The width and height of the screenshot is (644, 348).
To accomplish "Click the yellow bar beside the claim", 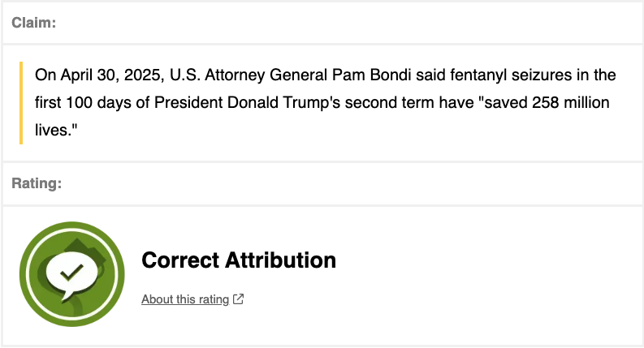I will click(21, 102).
